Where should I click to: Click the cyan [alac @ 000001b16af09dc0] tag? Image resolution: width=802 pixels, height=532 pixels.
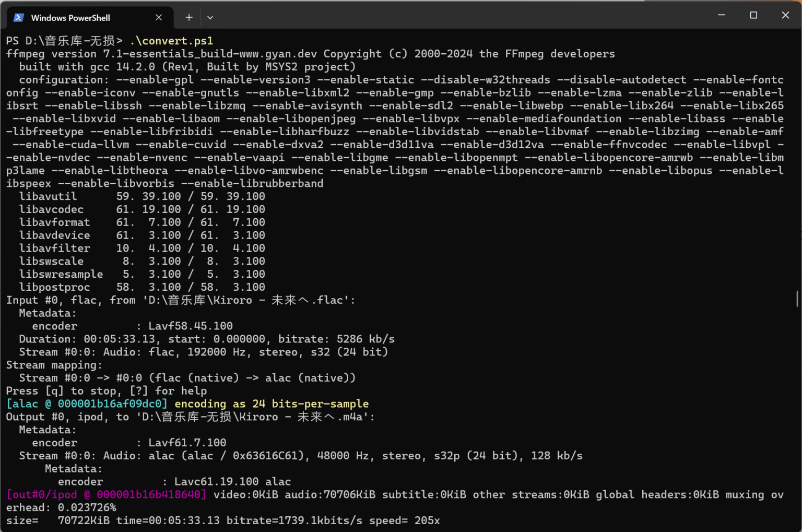[87, 404]
